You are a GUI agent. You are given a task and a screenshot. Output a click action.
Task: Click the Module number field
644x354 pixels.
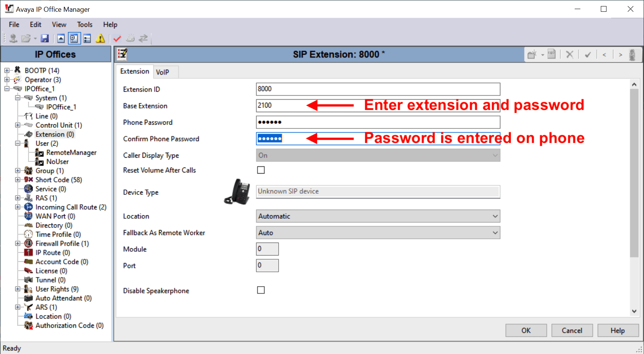tap(267, 249)
